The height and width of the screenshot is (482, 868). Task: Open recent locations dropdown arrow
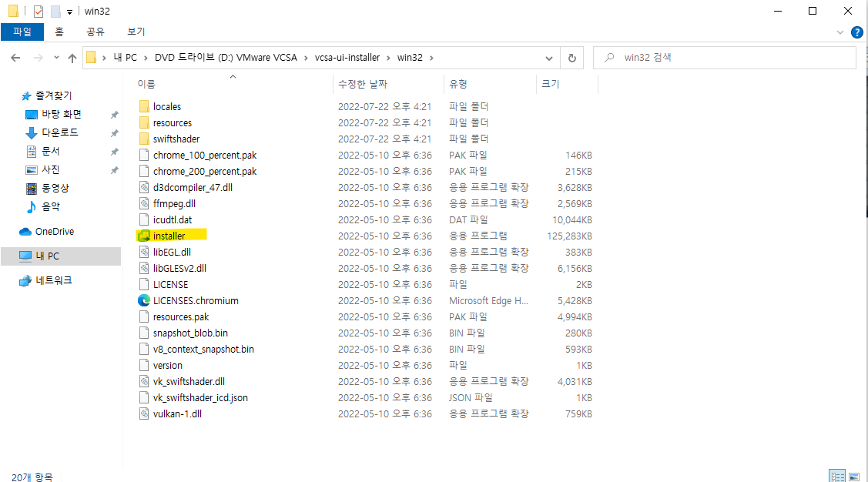coord(56,58)
